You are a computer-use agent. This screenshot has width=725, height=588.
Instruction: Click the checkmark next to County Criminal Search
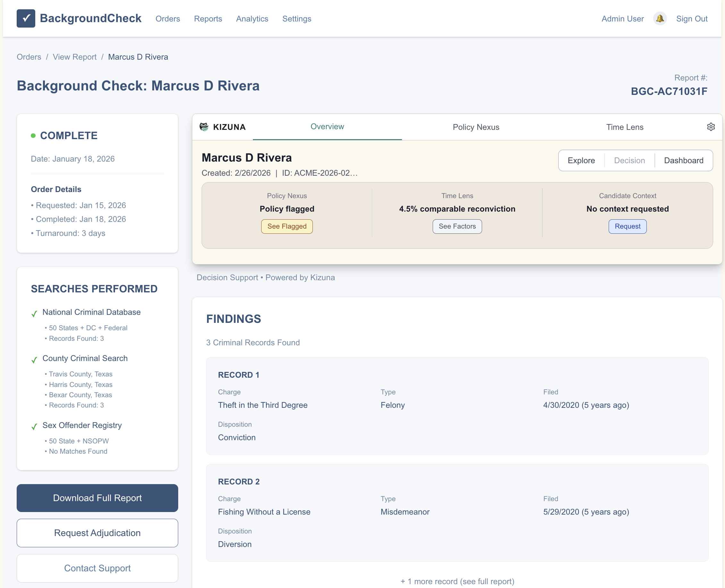[x=34, y=360]
